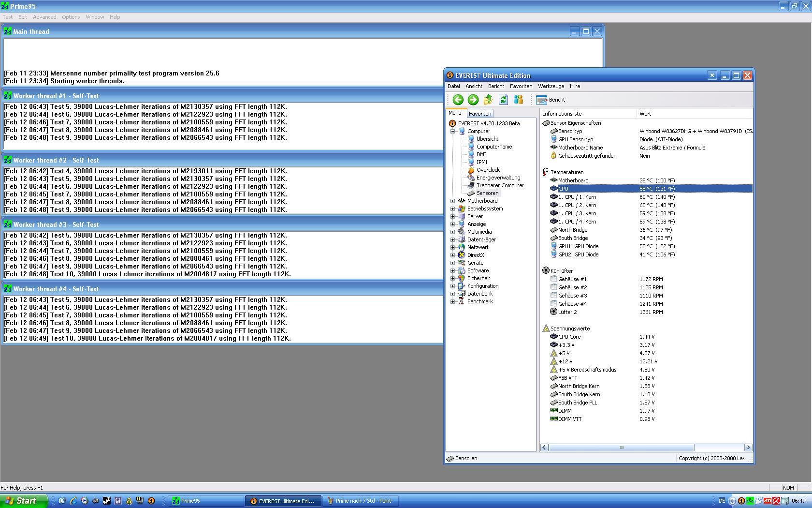Image resolution: width=812 pixels, height=508 pixels.
Task: Select IPMI in the Computer tree
Action: click(482, 162)
